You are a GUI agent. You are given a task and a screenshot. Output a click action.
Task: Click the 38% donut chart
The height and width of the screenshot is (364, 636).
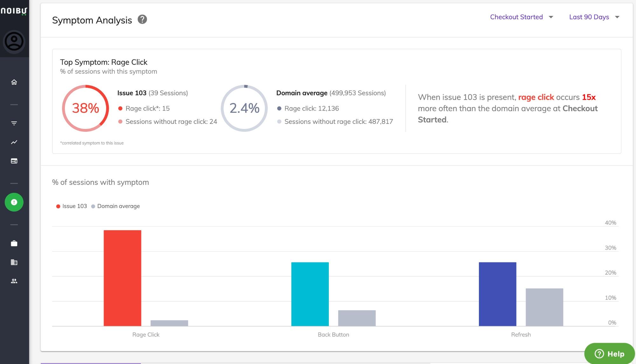86,108
